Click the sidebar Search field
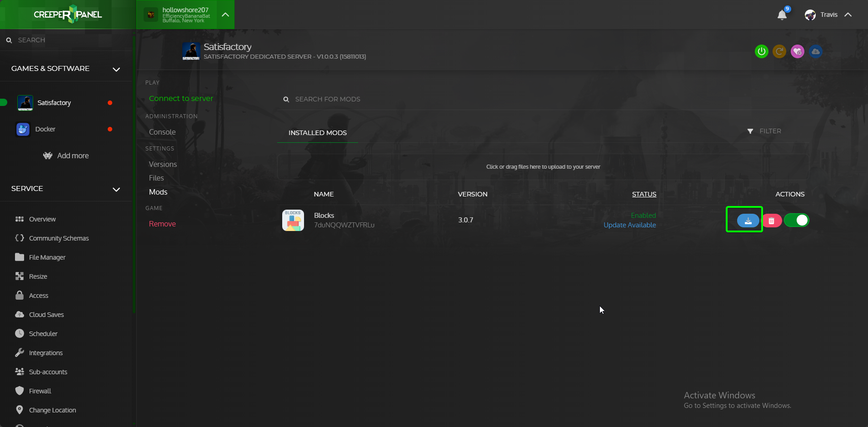 pos(66,40)
